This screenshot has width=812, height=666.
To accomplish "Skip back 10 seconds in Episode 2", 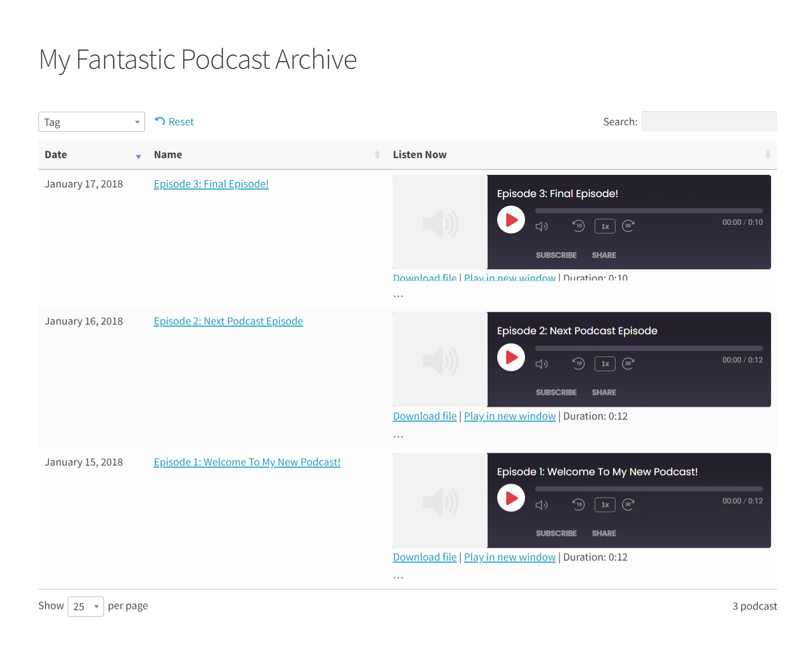I will [x=578, y=363].
